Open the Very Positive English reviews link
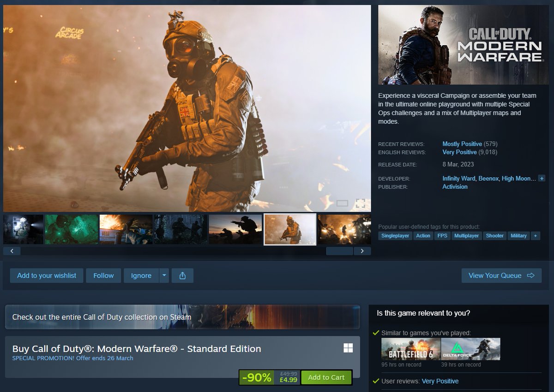Screen dimensions: 554x392 (459, 152)
